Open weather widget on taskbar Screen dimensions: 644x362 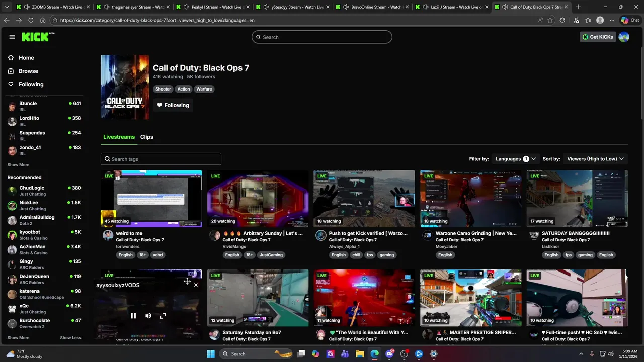[x=24, y=354]
